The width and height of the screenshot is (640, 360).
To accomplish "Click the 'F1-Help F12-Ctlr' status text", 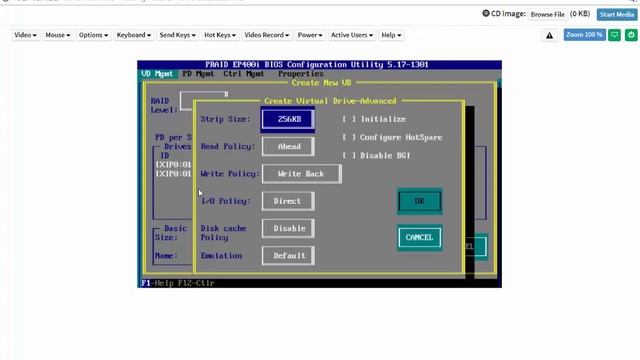I will coord(178,283).
